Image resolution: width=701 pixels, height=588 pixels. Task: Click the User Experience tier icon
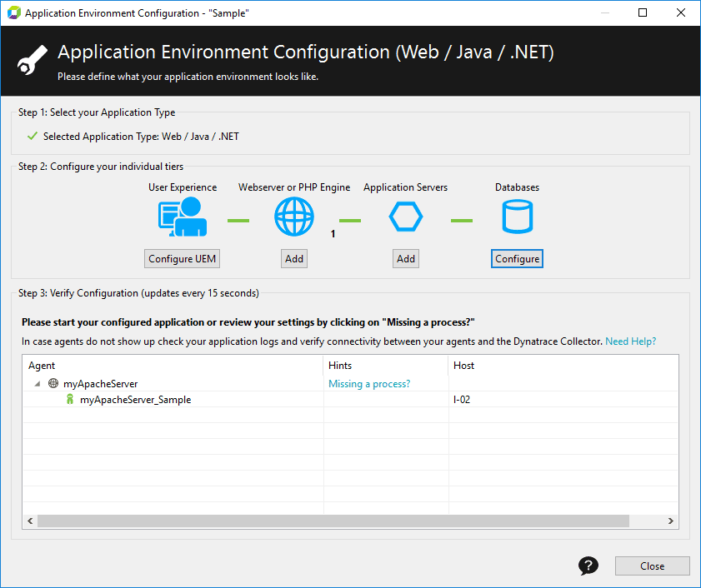(x=183, y=217)
